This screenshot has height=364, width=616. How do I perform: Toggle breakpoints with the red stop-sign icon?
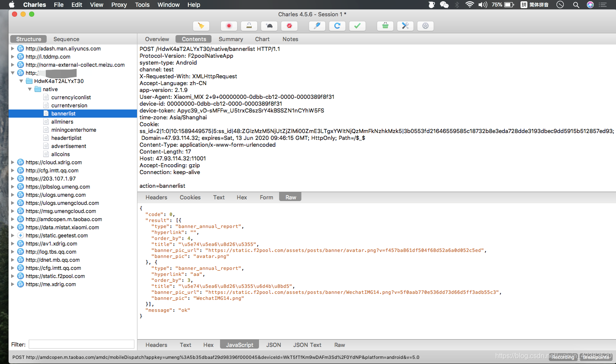[x=289, y=26]
